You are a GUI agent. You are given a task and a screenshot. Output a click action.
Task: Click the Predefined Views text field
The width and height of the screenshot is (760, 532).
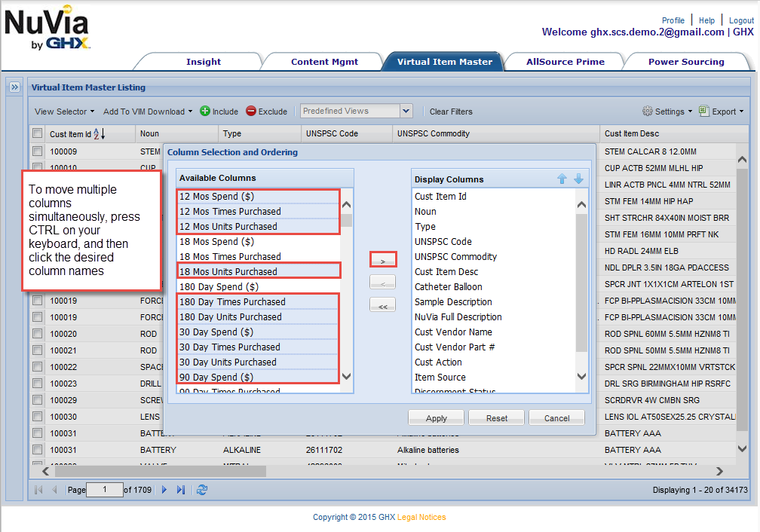(x=351, y=111)
